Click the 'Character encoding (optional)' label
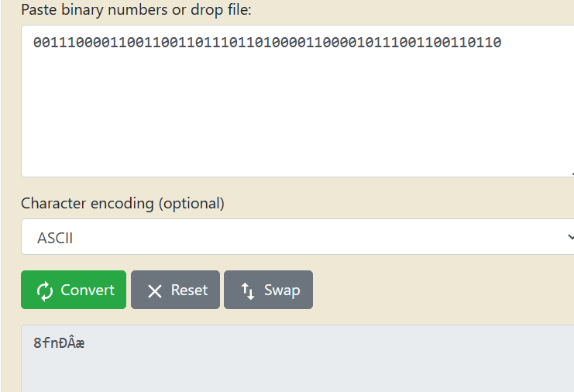Image resolution: width=574 pixels, height=392 pixels. (122, 204)
